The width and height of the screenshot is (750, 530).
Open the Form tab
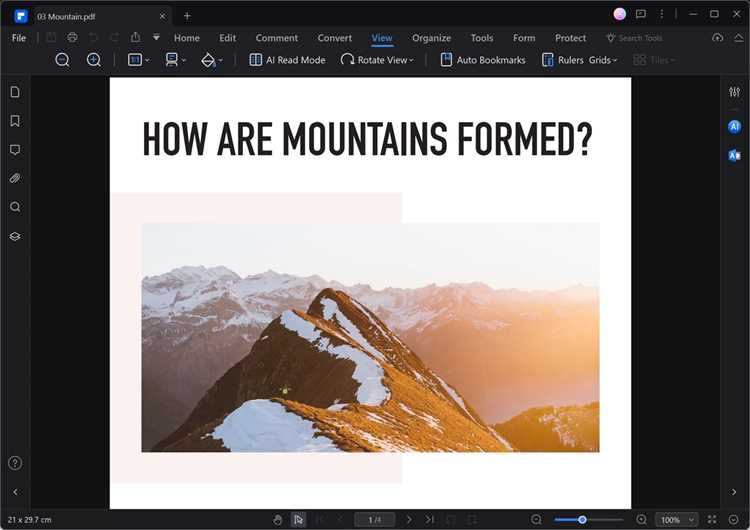pyautogui.click(x=524, y=38)
